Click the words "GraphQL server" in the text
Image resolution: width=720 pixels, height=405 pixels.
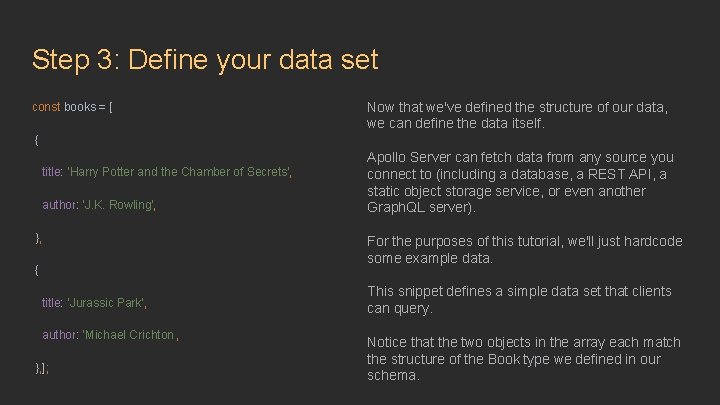pos(419,208)
